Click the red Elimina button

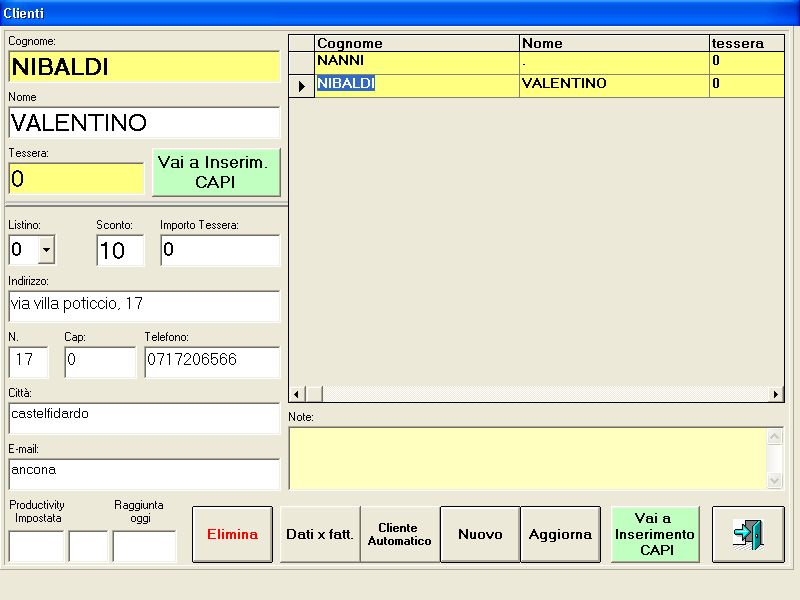coord(232,534)
